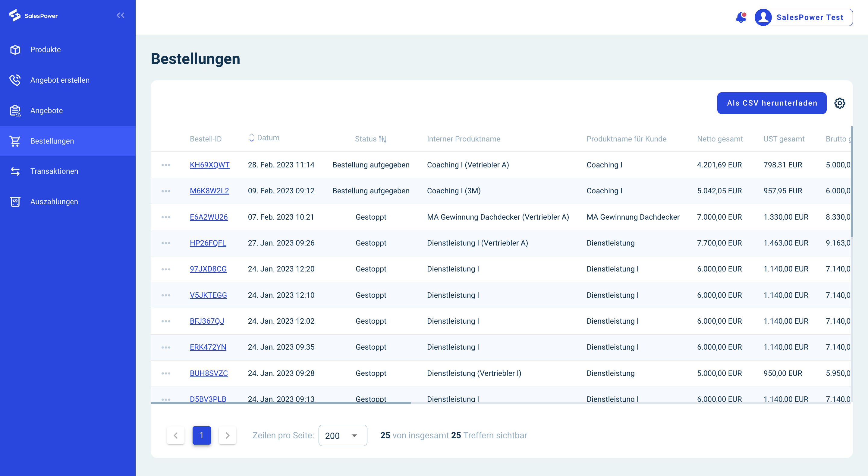Click the Bestell-ID column header

pyautogui.click(x=206, y=139)
